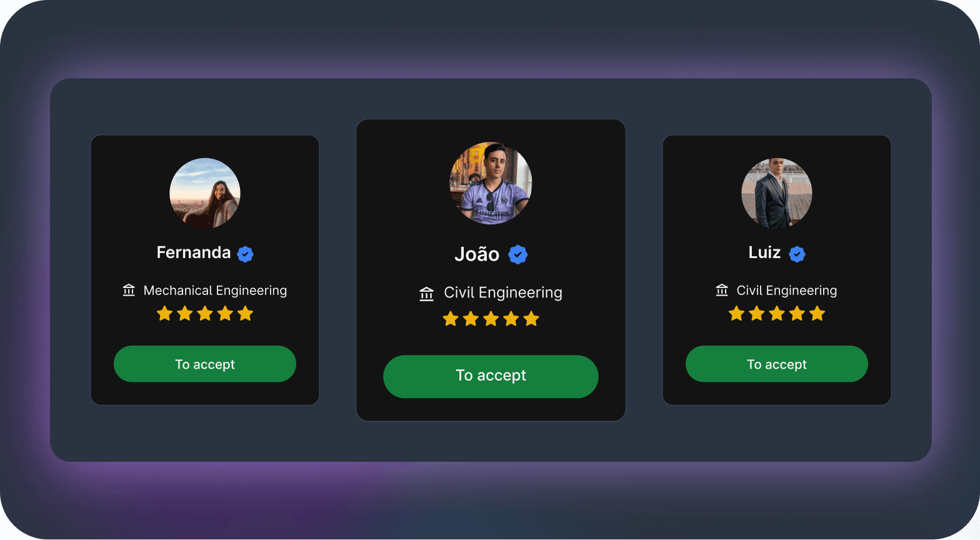Click Civil Engineering label in Luiz's card
Image resolution: width=980 pixels, height=540 pixels.
coord(787,291)
